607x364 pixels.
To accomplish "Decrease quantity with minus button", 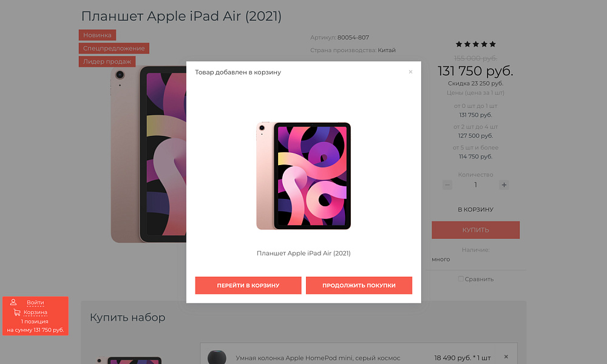I will pos(447,185).
